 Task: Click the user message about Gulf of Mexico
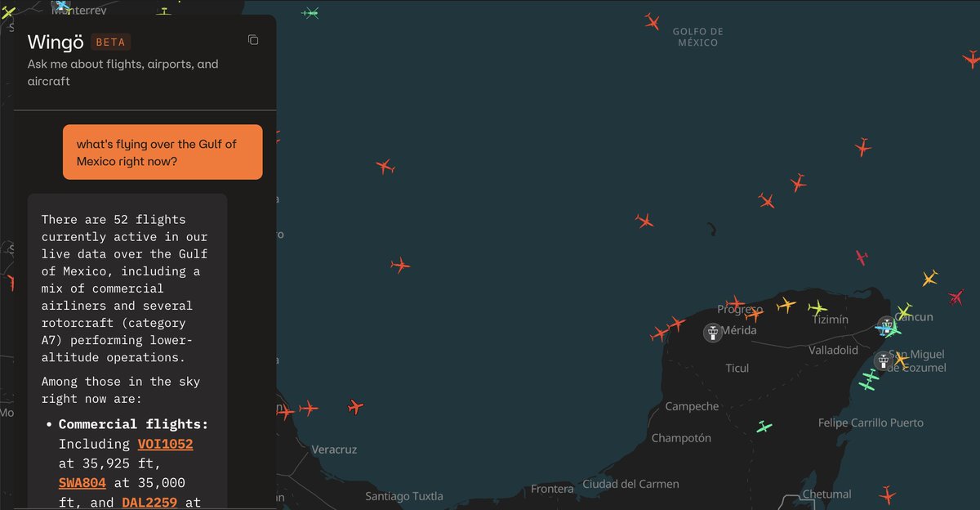163,152
